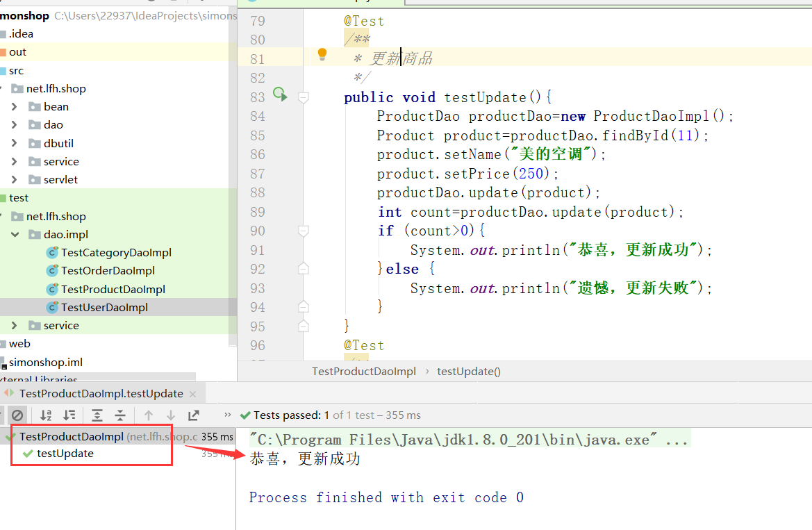Select the web folder
This screenshot has width=812, height=530.
tap(19, 343)
